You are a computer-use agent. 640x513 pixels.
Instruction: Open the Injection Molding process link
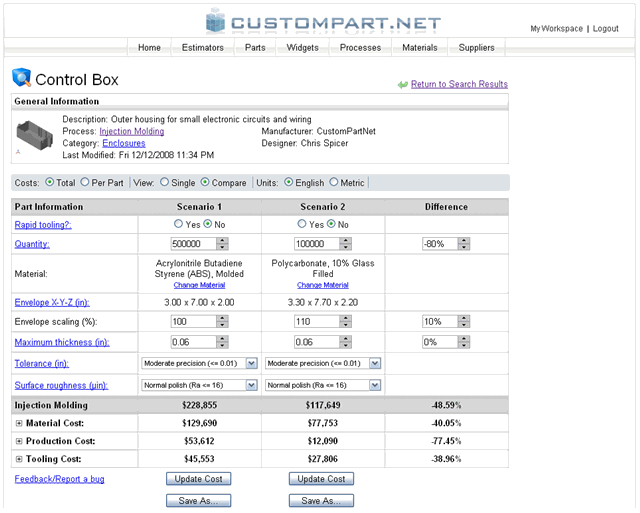[132, 131]
